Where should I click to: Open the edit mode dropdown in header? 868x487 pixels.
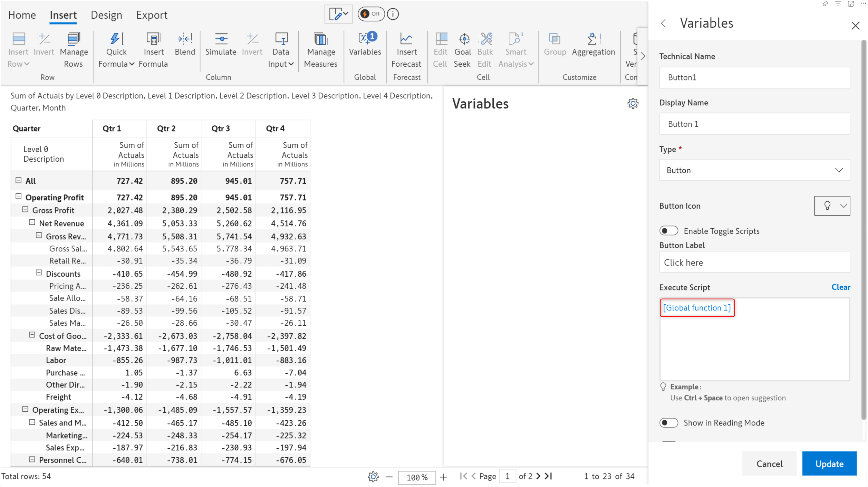pos(338,14)
